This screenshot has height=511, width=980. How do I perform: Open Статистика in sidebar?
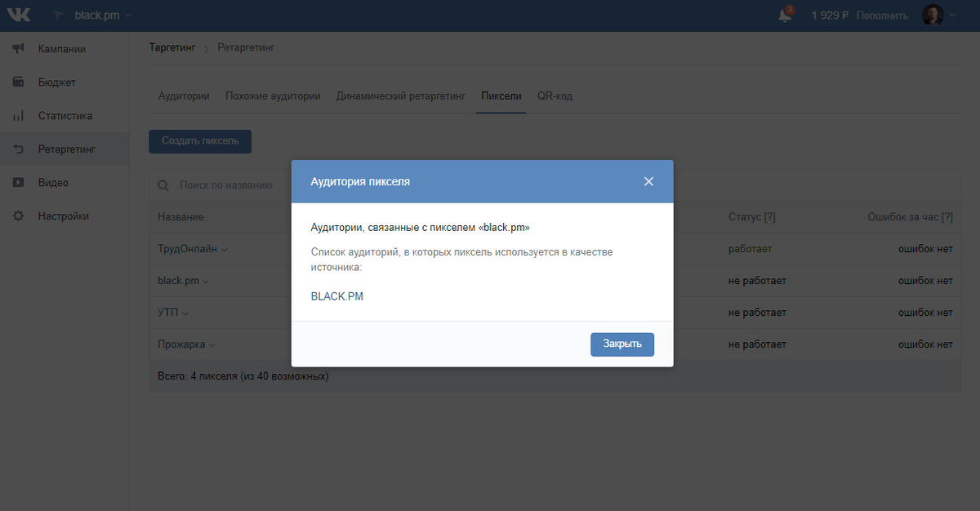pos(65,116)
